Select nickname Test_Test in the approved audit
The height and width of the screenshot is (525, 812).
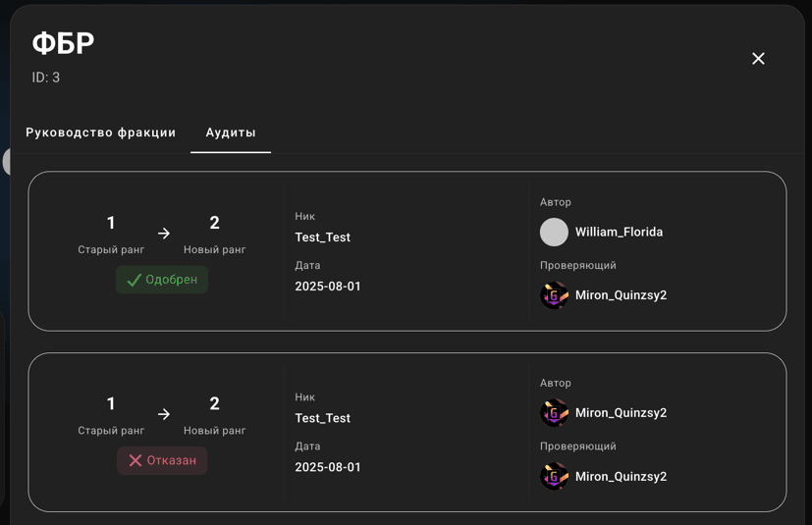tap(322, 237)
